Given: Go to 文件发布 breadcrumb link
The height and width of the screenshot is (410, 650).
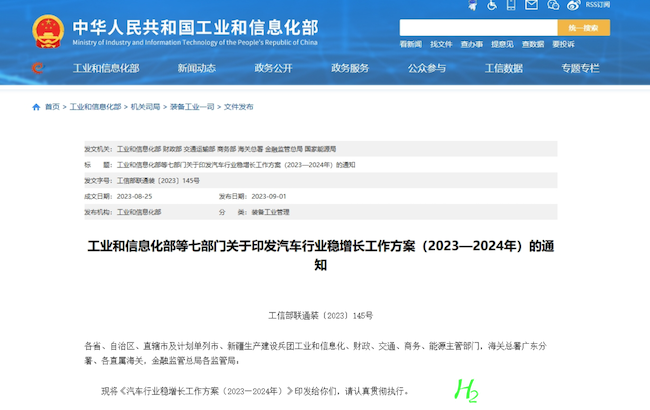Looking at the screenshot, I should [x=238, y=107].
